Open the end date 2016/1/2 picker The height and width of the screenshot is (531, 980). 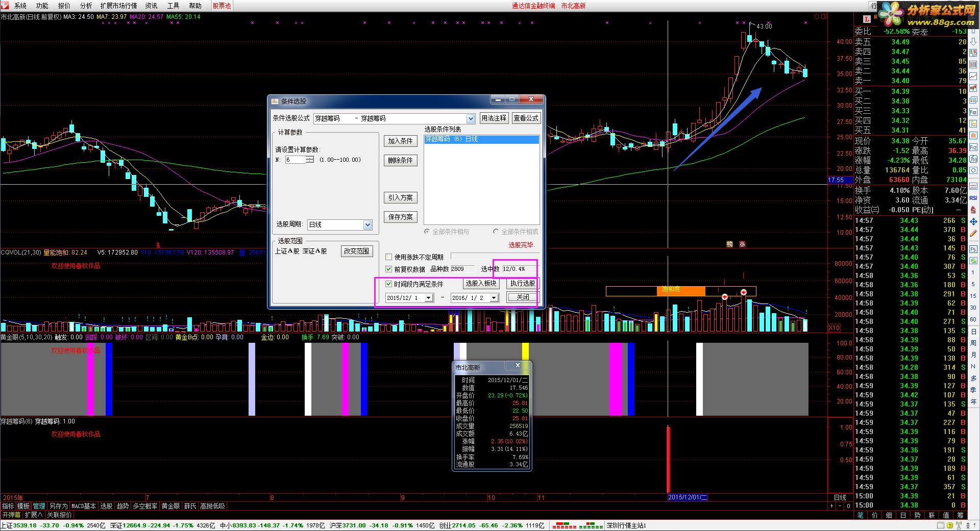coord(494,298)
